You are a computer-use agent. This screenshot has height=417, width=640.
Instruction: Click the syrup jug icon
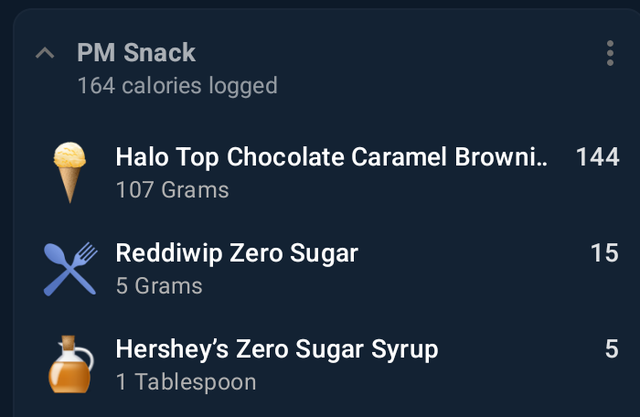[x=71, y=364]
